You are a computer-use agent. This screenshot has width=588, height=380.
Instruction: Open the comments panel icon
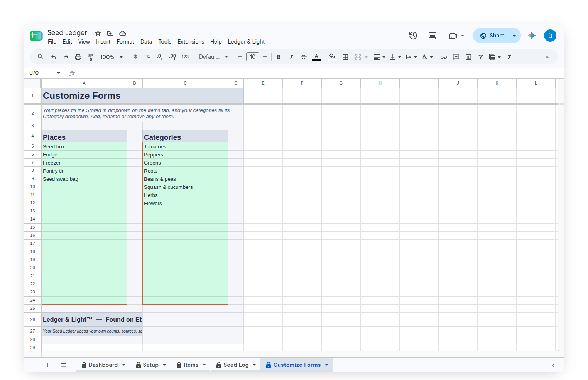[x=433, y=36]
